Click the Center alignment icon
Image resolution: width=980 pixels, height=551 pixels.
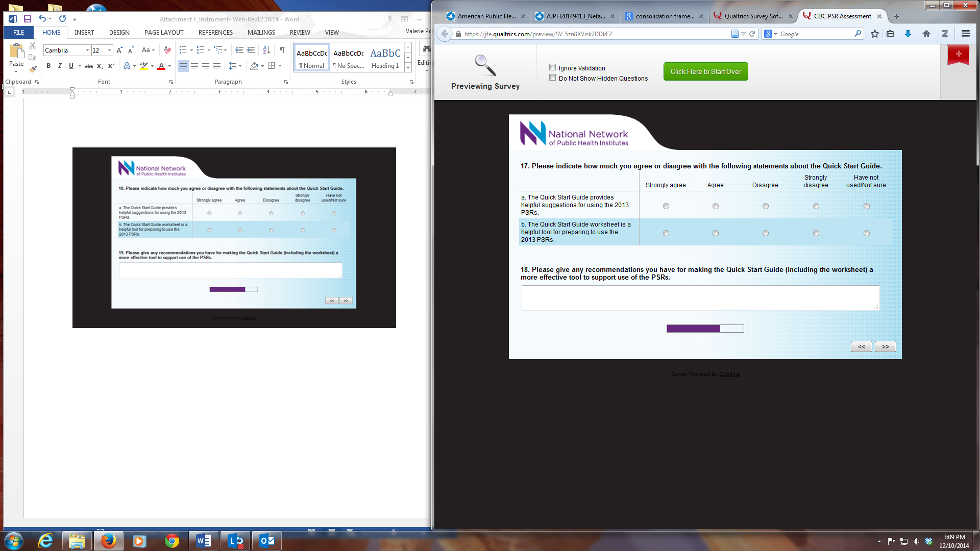pyautogui.click(x=194, y=66)
